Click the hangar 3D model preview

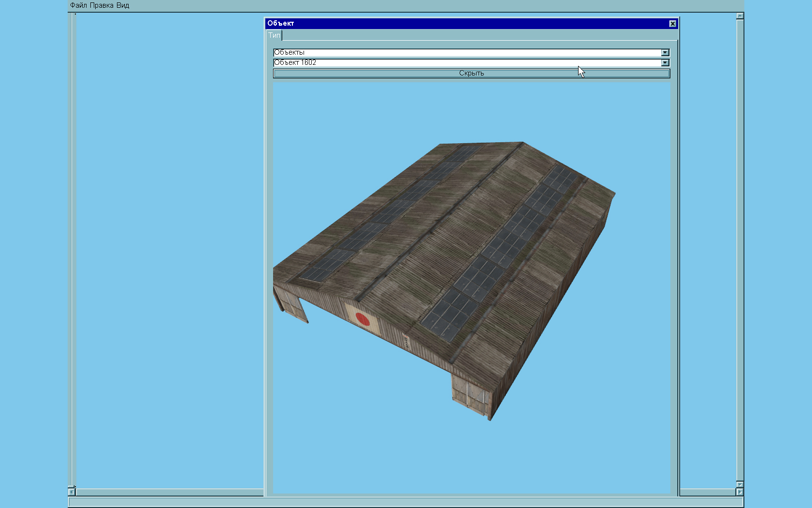pos(444,281)
